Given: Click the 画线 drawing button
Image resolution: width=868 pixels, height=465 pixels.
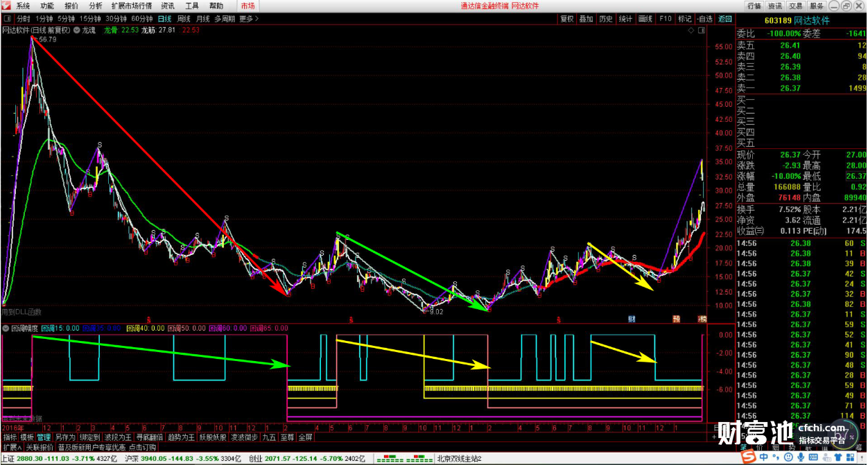Looking at the screenshot, I should 645,19.
